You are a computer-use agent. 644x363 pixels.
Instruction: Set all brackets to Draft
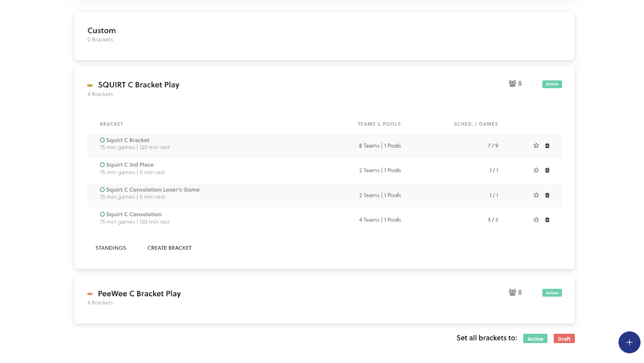click(564, 338)
